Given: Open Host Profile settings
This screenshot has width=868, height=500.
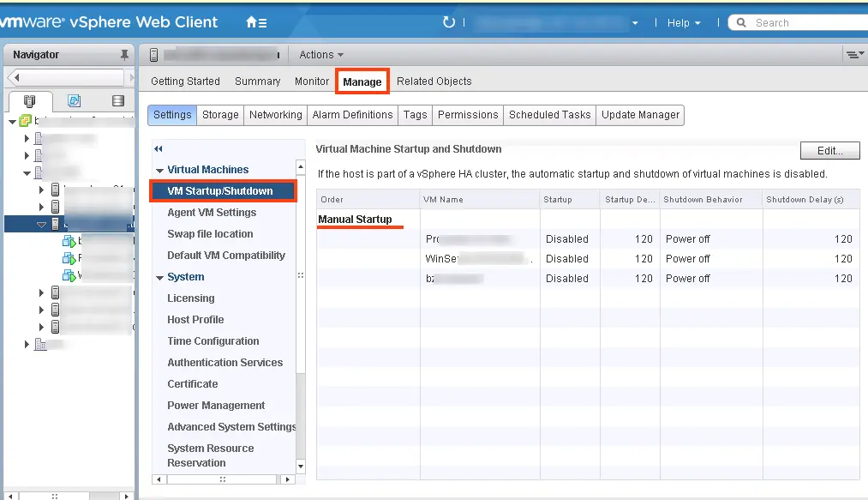Looking at the screenshot, I should pyautogui.click(x=195, y=319).
